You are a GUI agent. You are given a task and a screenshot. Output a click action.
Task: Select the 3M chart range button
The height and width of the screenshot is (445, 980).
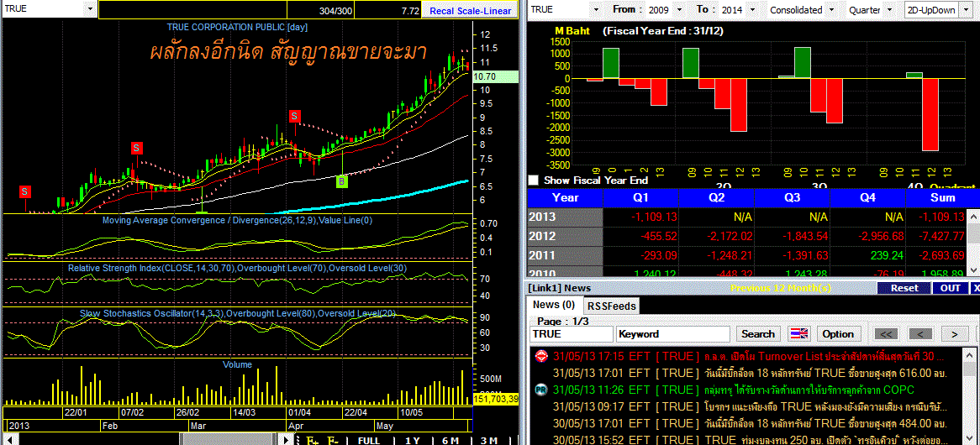489,440
